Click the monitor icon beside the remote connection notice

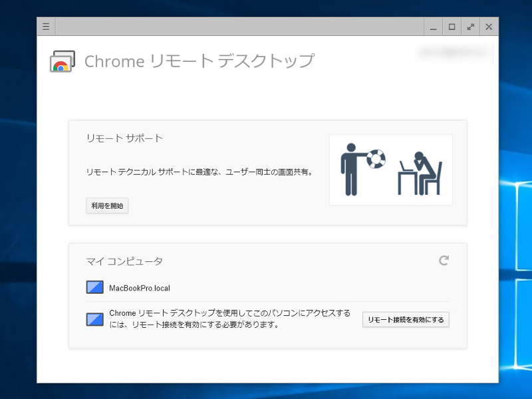pos(94,319)
